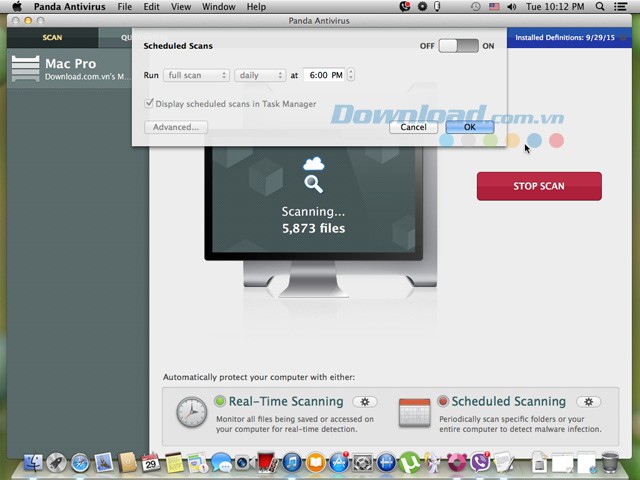The width and height of the screenshot is (640, 480).
Task: Open Scheduled Scanning gear settings
Action: coord(588,401)
